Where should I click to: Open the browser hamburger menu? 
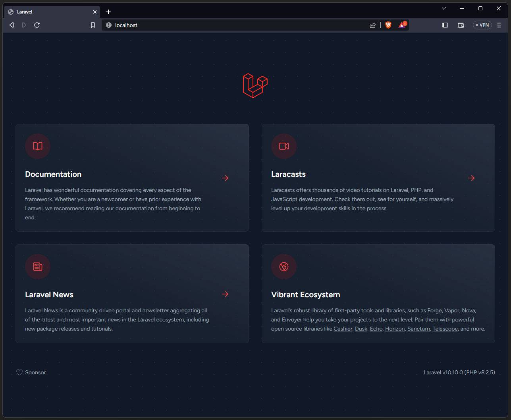[499, 25]
